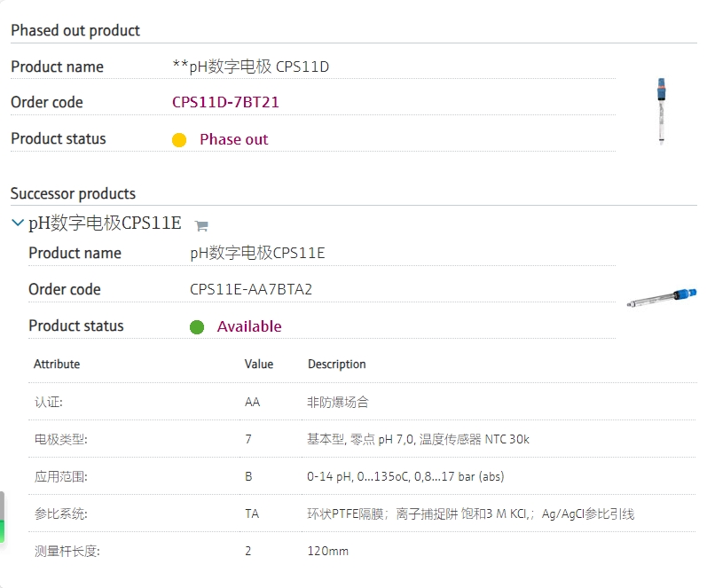Click the Description column header

point(337,364)
